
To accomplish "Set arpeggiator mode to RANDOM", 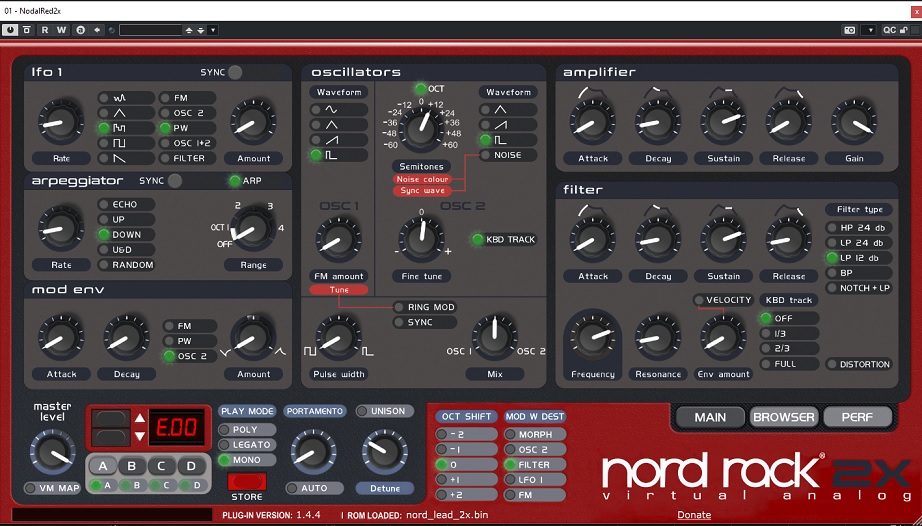I will click(126, 265).
